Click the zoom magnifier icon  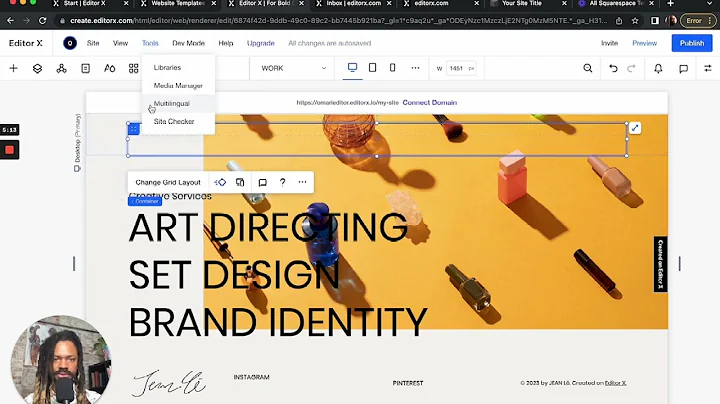point(587,68)
